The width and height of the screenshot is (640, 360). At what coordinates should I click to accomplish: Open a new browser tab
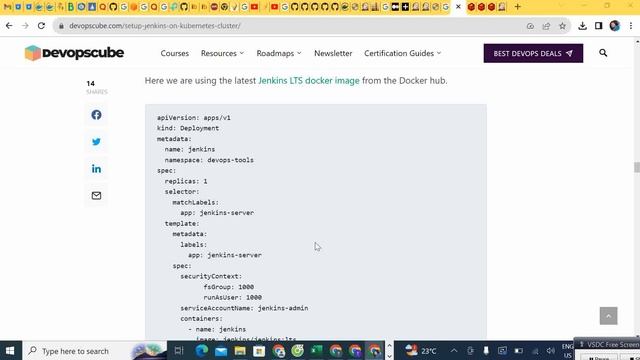[x=518, y=7]
